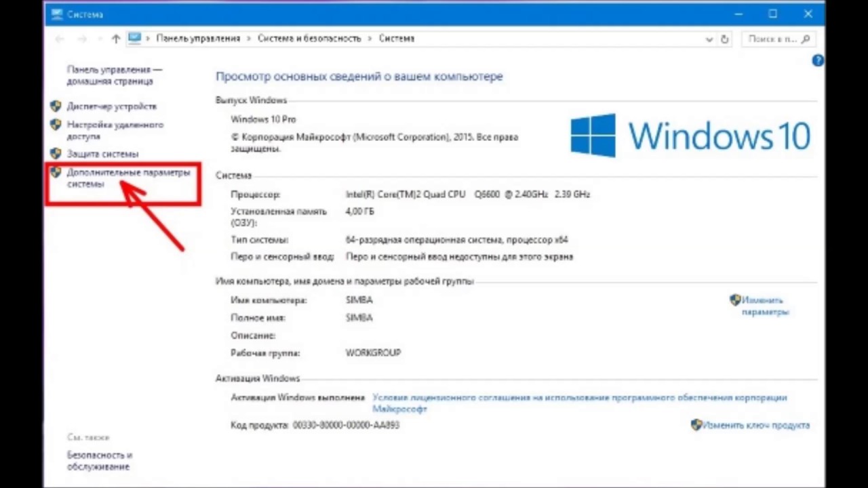
Task: Open the blue help question-mark icon
Action: click(818, 60)
